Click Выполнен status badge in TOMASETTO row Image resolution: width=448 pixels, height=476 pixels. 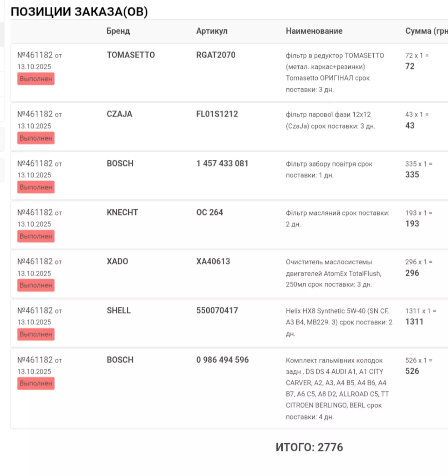coord(36,79)
